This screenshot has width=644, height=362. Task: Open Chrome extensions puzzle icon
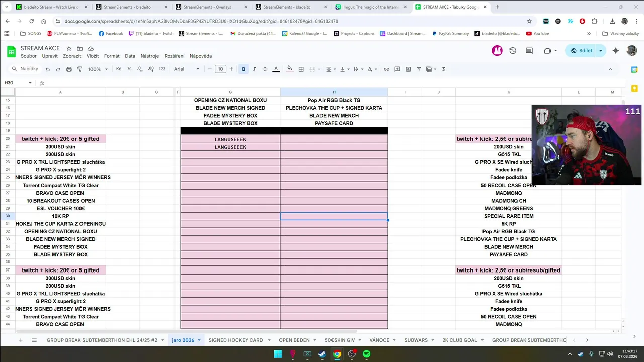[595, 21]
